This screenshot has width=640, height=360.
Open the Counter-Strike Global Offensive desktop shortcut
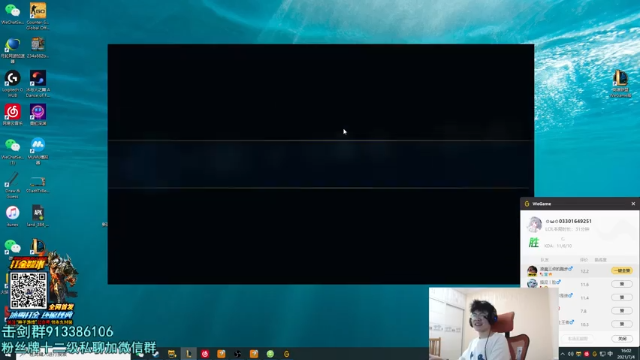(38, 16)
